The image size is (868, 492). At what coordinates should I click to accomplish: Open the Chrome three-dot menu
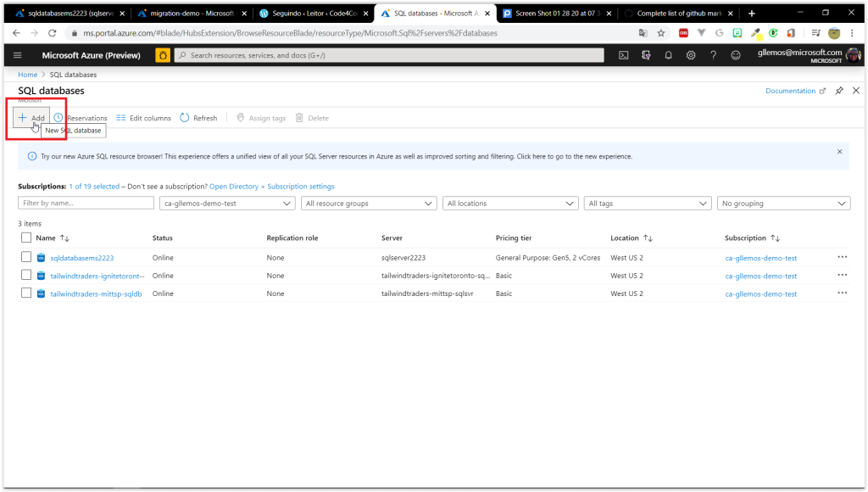852,33
